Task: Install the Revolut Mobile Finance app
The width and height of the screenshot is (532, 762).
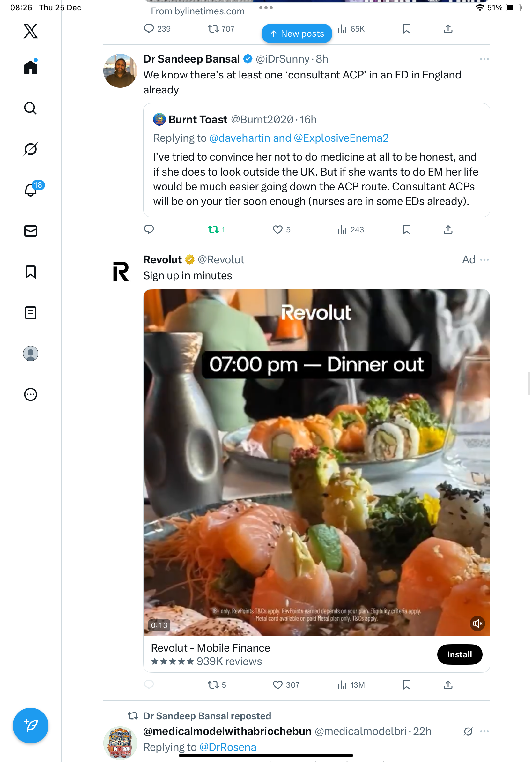Action: point(459,654)
